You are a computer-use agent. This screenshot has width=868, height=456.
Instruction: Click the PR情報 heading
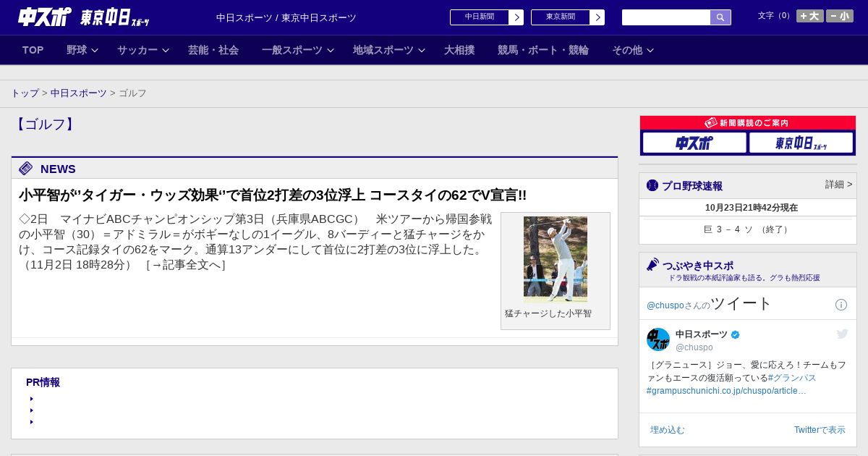coord(43,382)
